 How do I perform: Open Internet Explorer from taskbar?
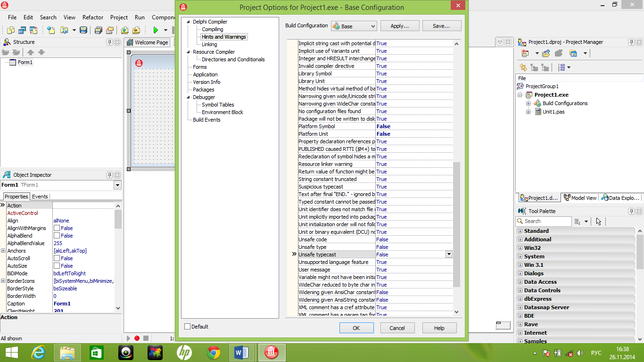coord(38,352)
